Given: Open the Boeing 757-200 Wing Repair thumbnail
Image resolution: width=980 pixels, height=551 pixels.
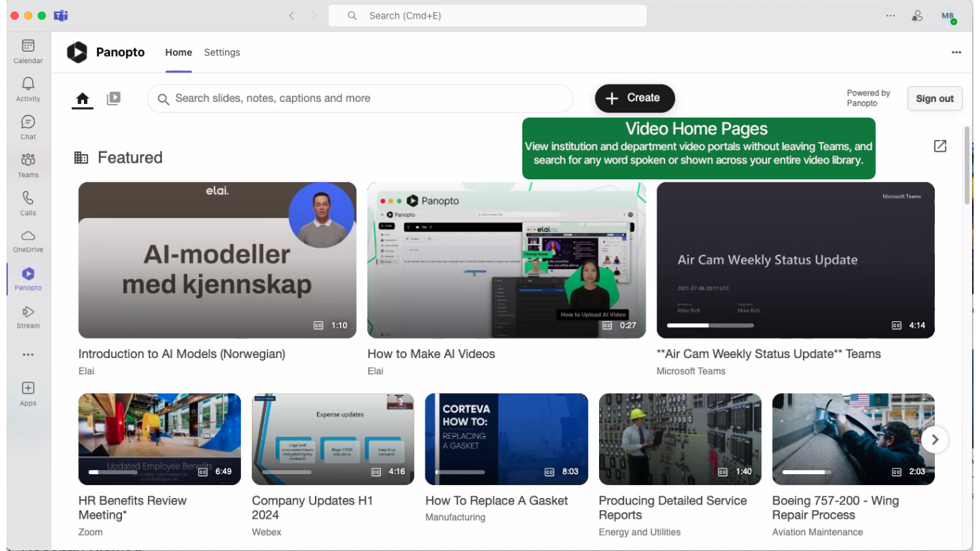Looking at the screenshot, I should pyautogui.click(x=853, y=439).
